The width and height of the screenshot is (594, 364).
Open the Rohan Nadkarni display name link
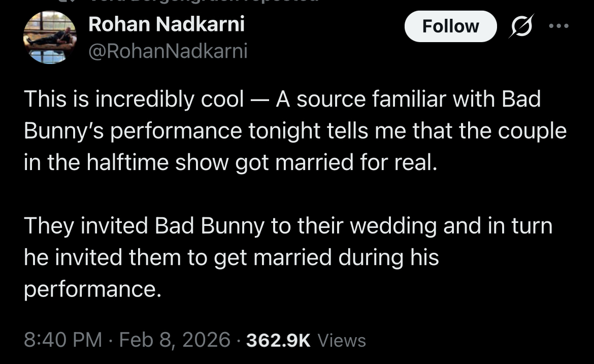[167, 23]
